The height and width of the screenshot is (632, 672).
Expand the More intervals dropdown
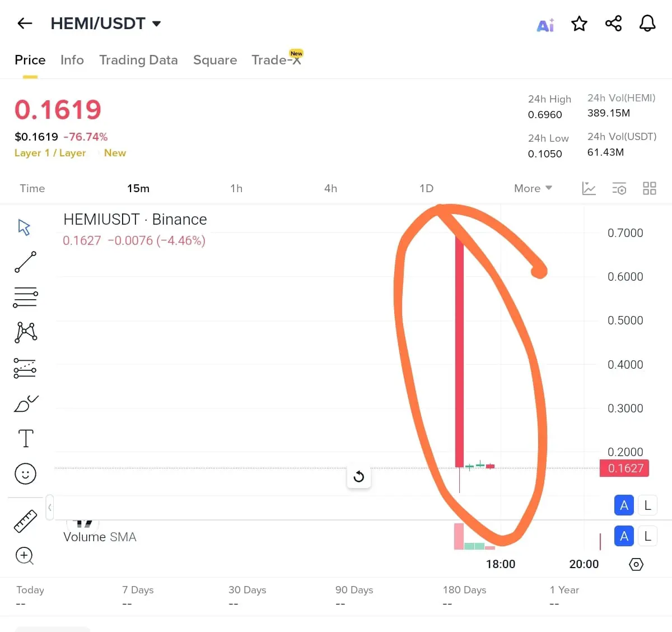[x=533, y=188]
